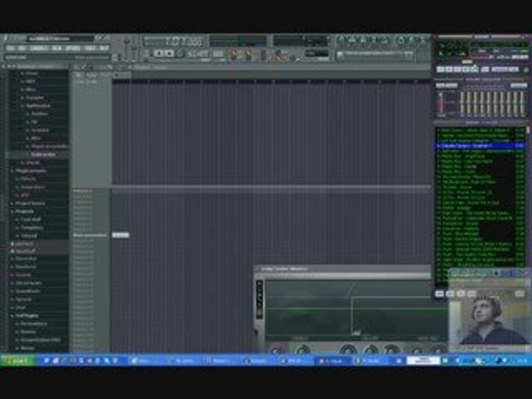Screen dimensions: 532x399
Task: Click Winamp playlist remove button
Action: [x=450, y=294]
